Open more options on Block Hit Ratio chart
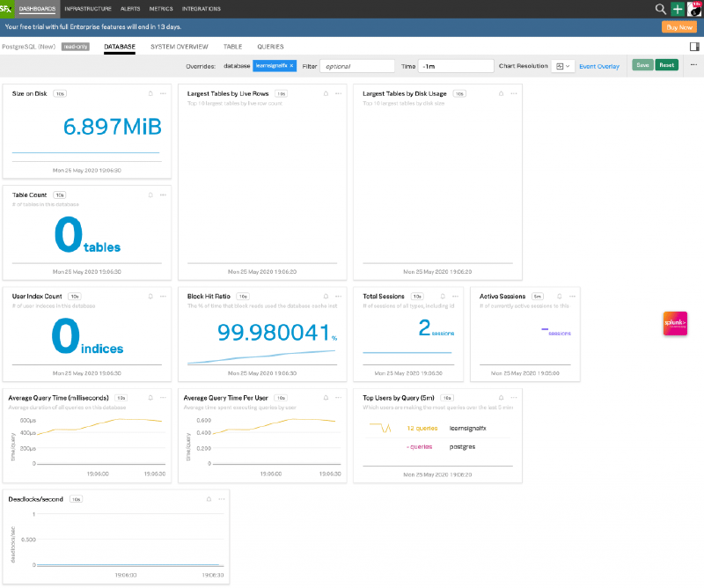 339,297
